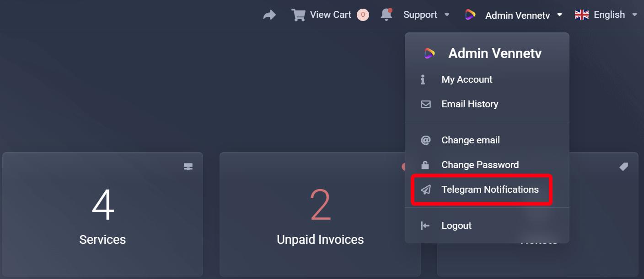The width and height of the screenshot is (644, 279).
Task: Click the View Cart link
Action: point(330,15)
